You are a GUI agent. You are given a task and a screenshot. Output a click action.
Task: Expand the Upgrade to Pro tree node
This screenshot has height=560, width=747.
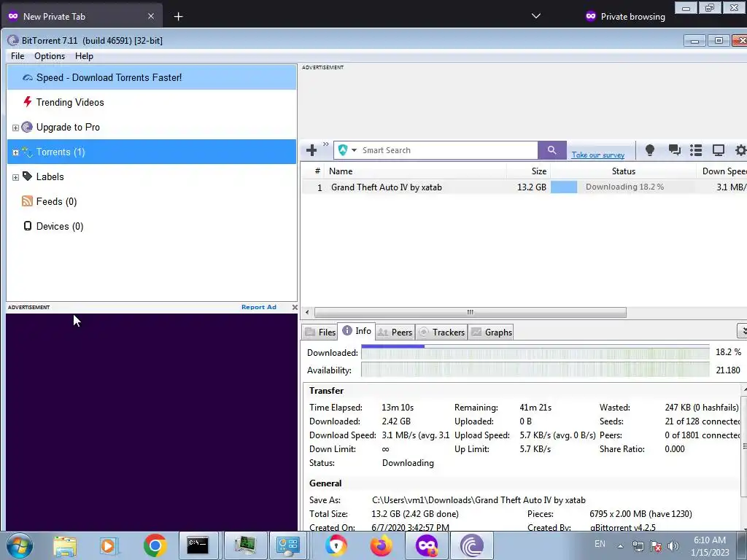click(x=16, y=128)
